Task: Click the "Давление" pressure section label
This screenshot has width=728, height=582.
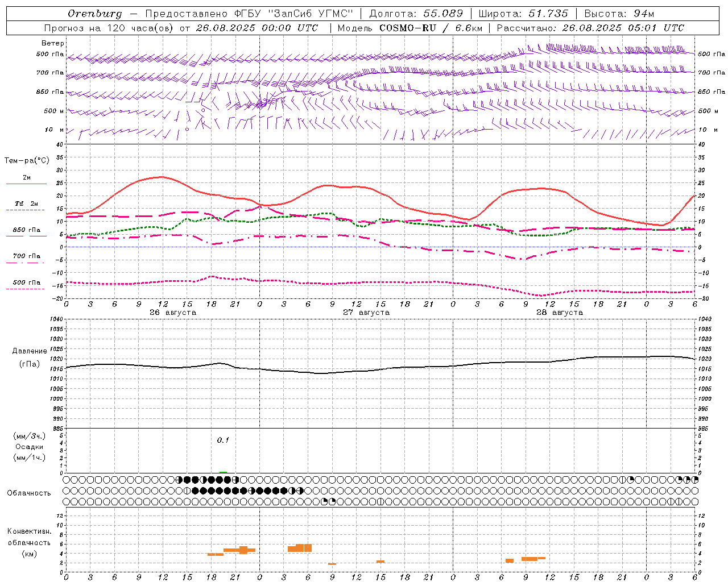Action: (30, 351)
